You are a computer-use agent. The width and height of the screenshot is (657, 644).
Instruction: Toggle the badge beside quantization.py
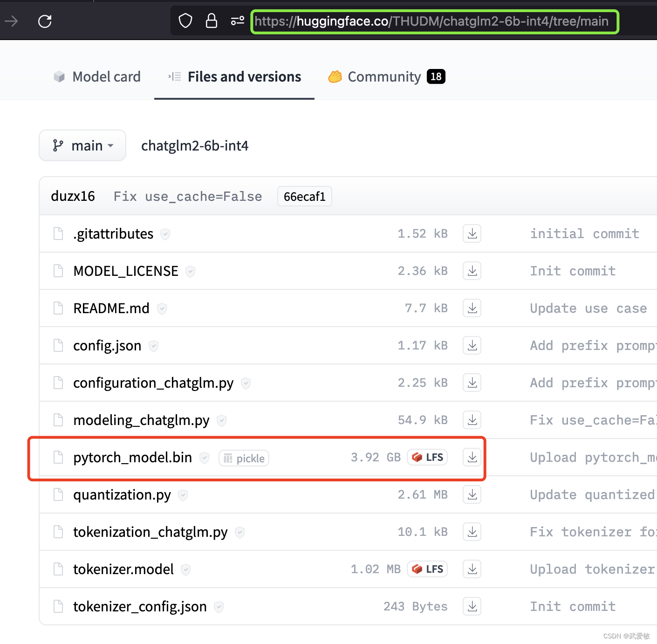[x=183, y=495]
